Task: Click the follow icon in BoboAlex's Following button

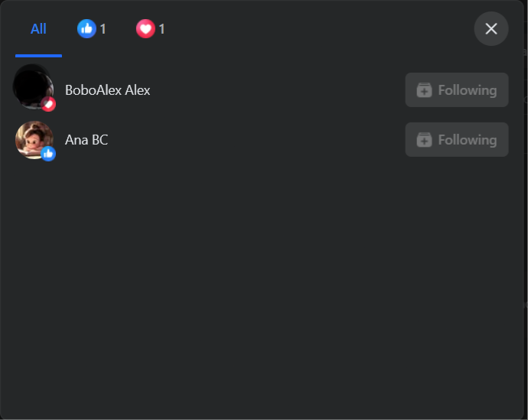Action: point(424,90)
